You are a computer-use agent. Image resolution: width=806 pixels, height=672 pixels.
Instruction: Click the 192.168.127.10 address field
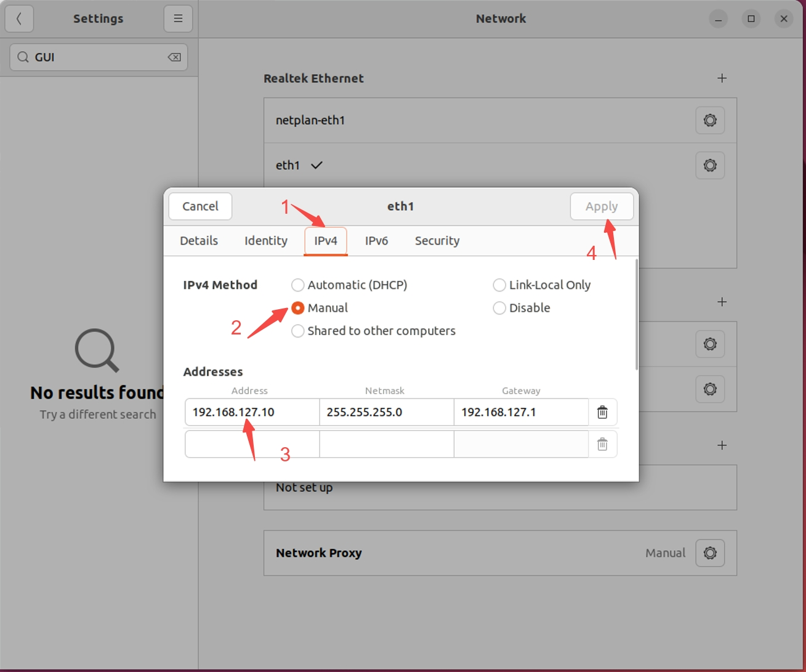tap(252, 412)
